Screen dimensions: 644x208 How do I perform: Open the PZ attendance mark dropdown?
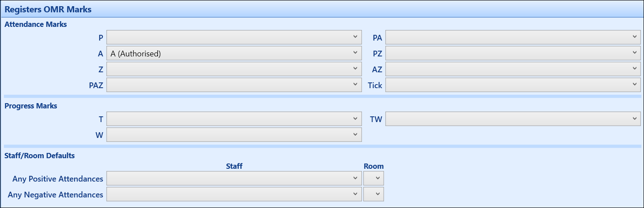click(513, 53)
